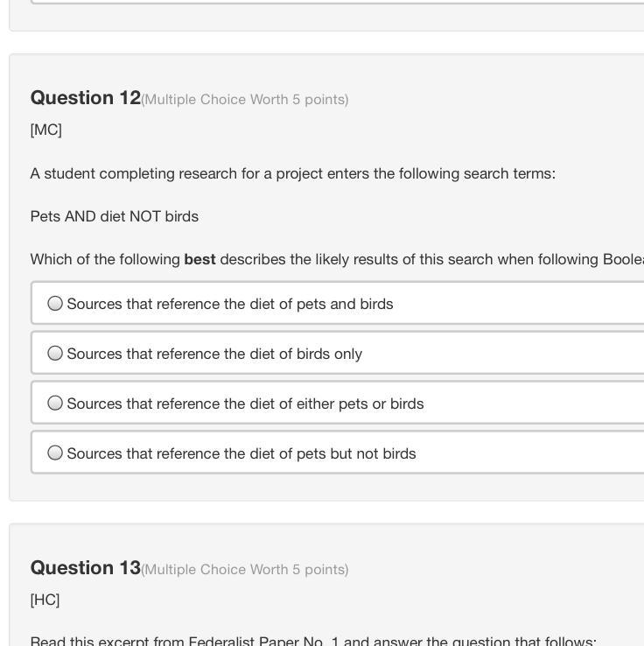Click the answer text 'diet of pets and birds'
Screen dimensions: 644x646
[230, 304]
